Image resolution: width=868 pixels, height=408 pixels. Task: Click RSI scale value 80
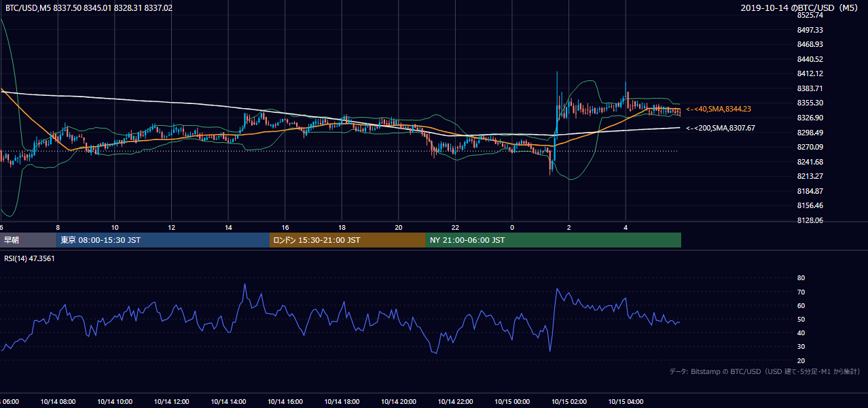click(x=801, y=278)
